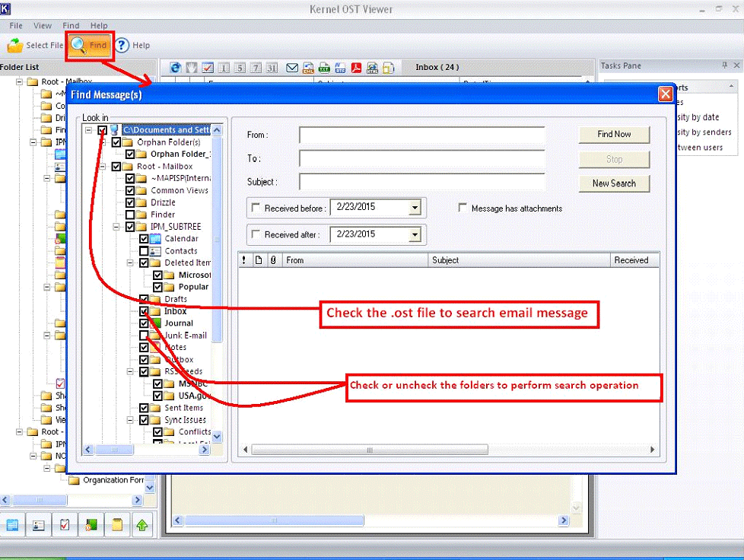
Task: Collapse RSS Feeds node in Look in tree
Action: click(x=130, y=371)
